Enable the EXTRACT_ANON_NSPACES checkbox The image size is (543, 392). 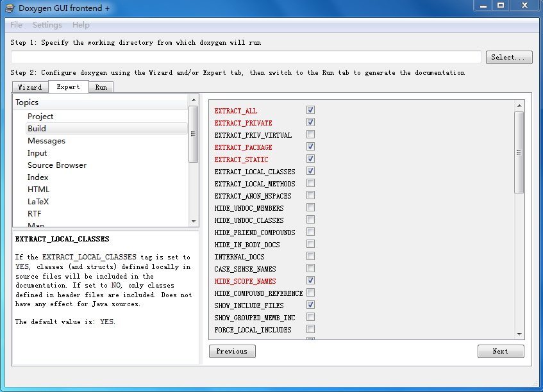[x=311, y=195]
